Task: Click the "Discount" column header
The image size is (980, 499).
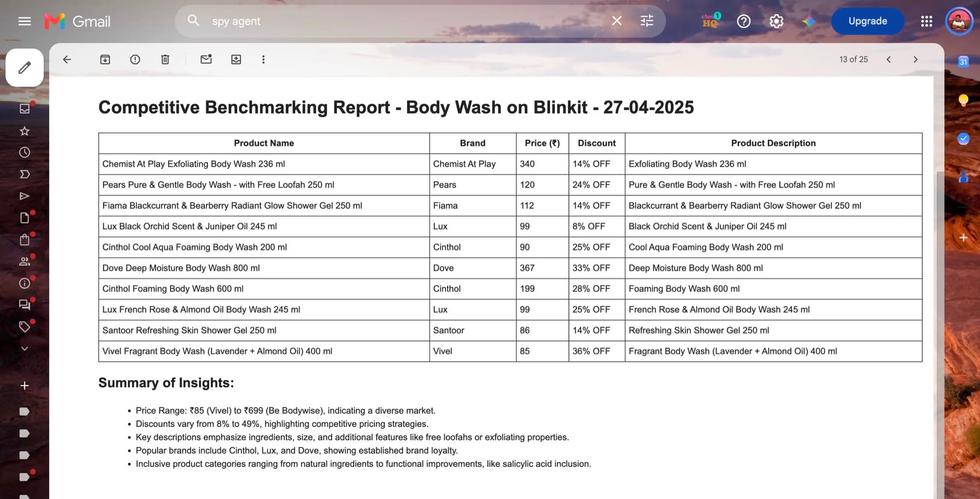Action: 596,143
